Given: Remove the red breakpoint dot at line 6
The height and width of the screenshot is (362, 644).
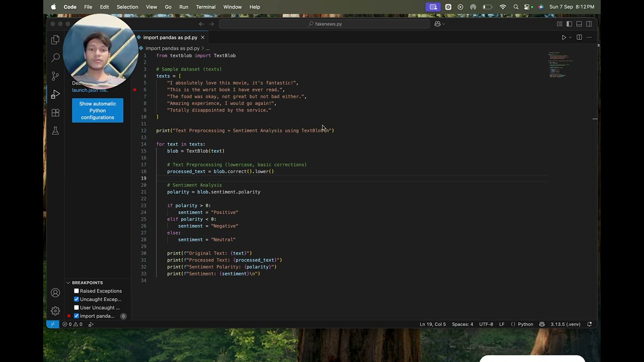Looking at the screenshot, I should [x=135, y=89].
